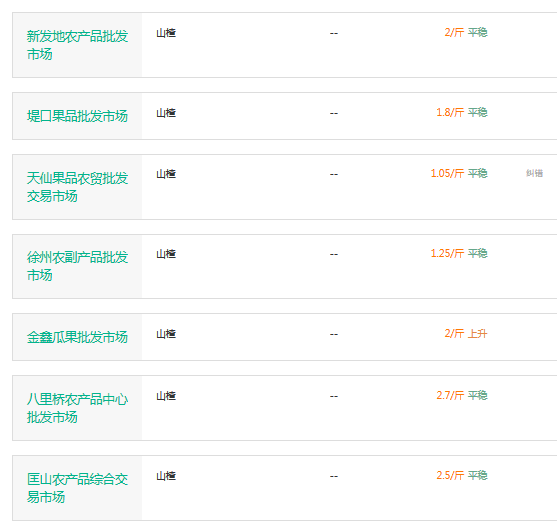This screenshot has width=557, height=523.
Task: Click the 1.05/斤 price for 天仙 market
Action: [x=447, y=173]
